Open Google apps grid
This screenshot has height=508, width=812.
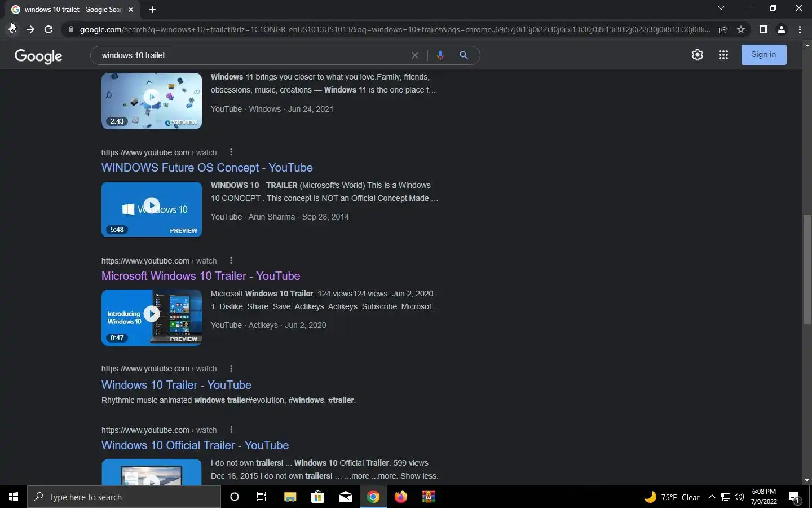[723, 55]
